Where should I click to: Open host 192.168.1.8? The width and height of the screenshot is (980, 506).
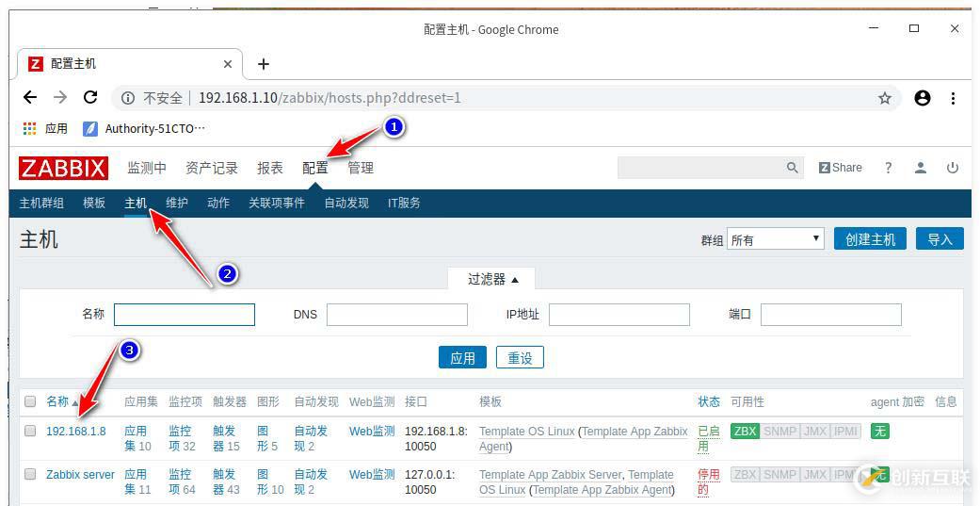pyautogui.click(x=76, y=431)
